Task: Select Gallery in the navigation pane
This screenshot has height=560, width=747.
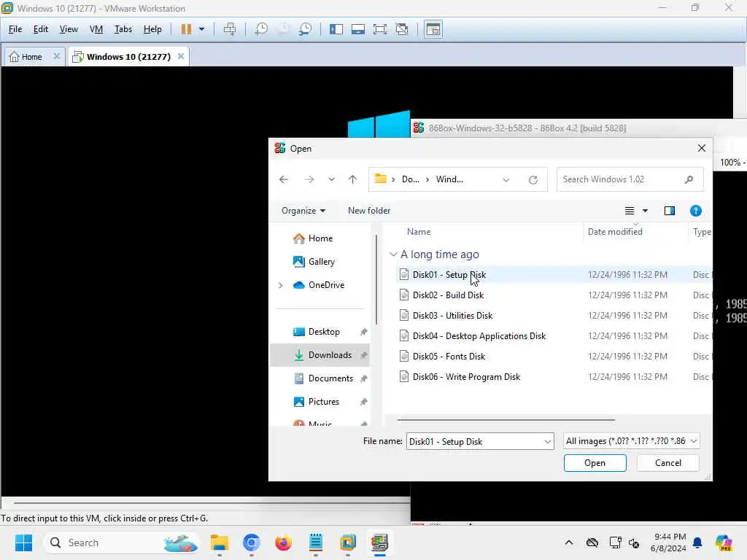Action: tap(322, 262)
